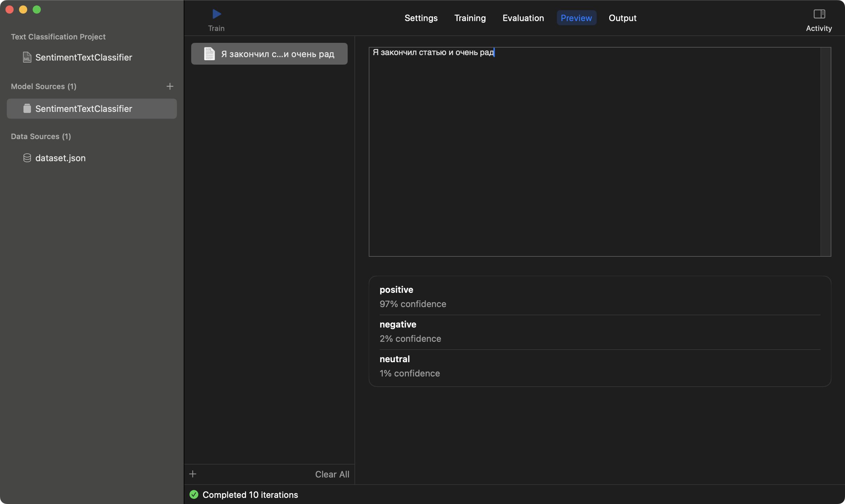Screen dimensions: 845x504
Task: Click the green completed checkmark icon
Action: tap(194, 494)
